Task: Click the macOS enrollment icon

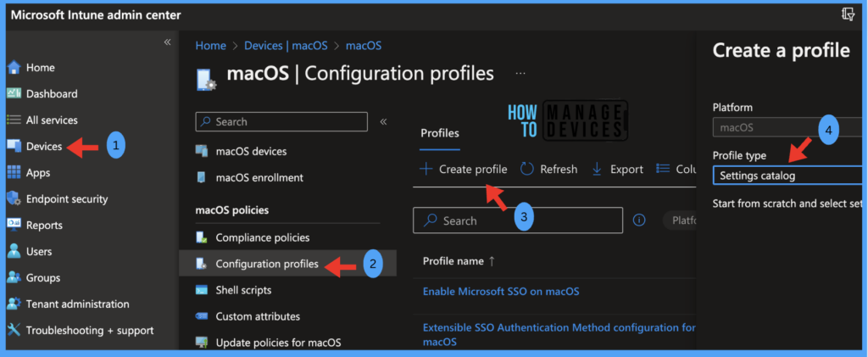Action: click(x=202, y=178)
